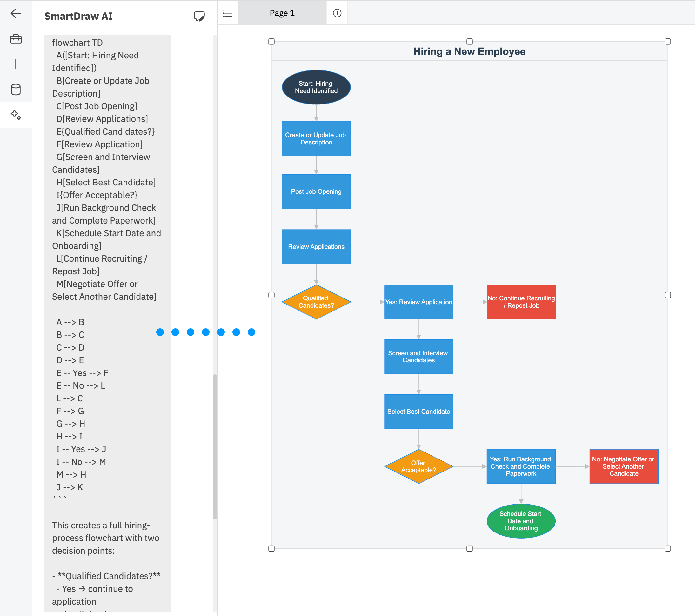Select the Yes: Run Background Check box
Screen dimensions: 696x616
coord(521,466)
